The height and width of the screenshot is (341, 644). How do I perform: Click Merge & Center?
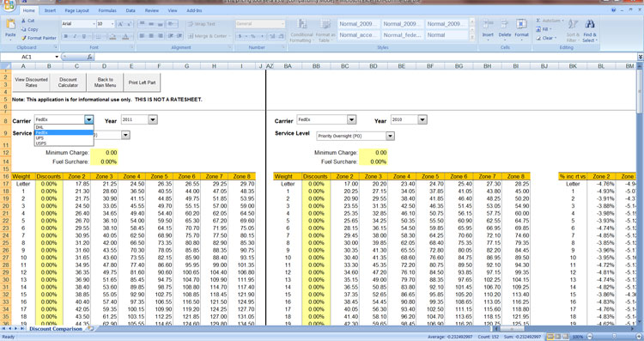pos(208,36)
